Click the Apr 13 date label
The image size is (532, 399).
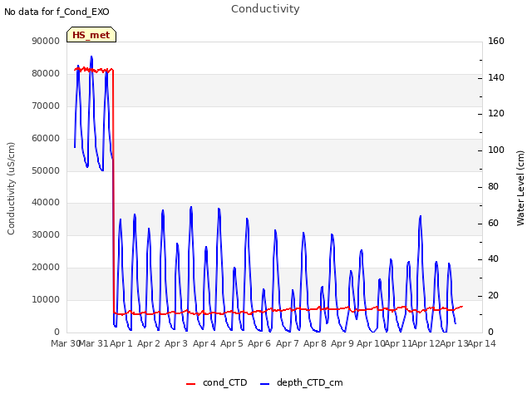454,343
